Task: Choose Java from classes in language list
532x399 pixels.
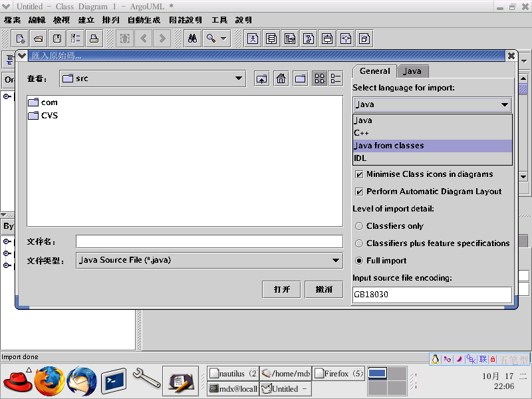Action: pyautogui.click(x=432, y=146)
